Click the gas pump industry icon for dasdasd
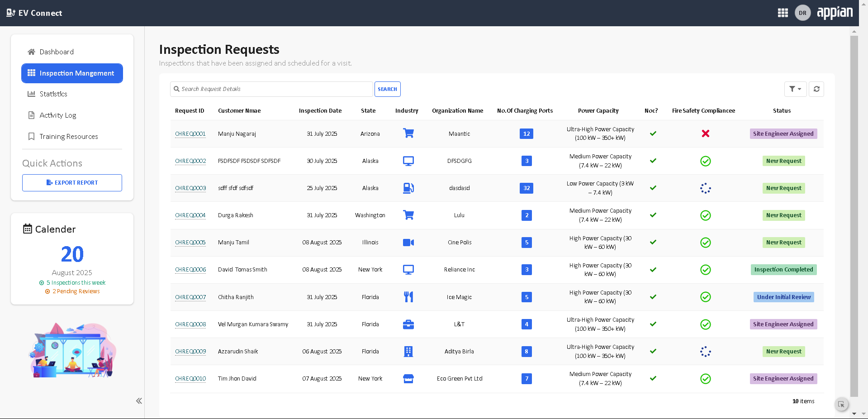The height and width of the screenshot is (419, 868). [408, 188]
